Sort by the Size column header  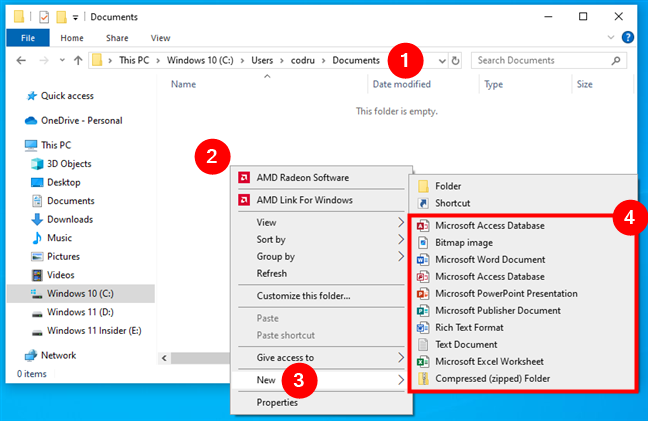click(584, 84)
